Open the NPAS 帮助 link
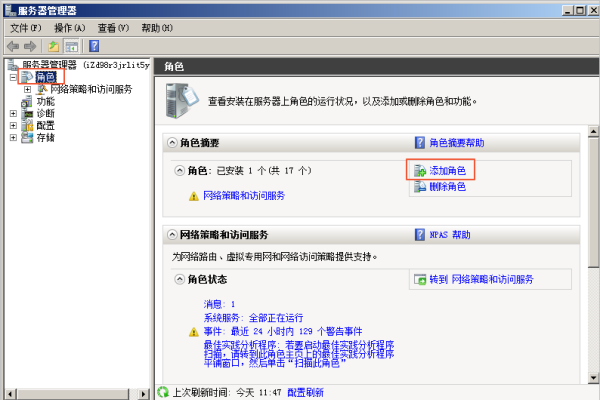This screenshot has height=400, width=600. pyautogui.click(x=450, y=235)
